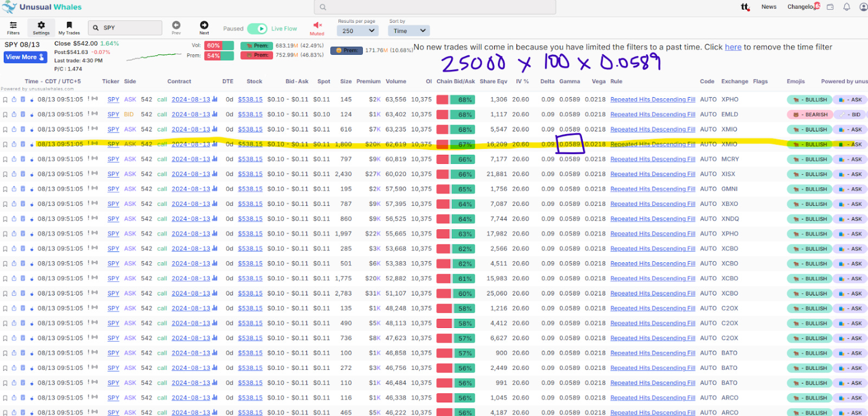Open the Filters panel
The image size is (868, 416).
13,28
